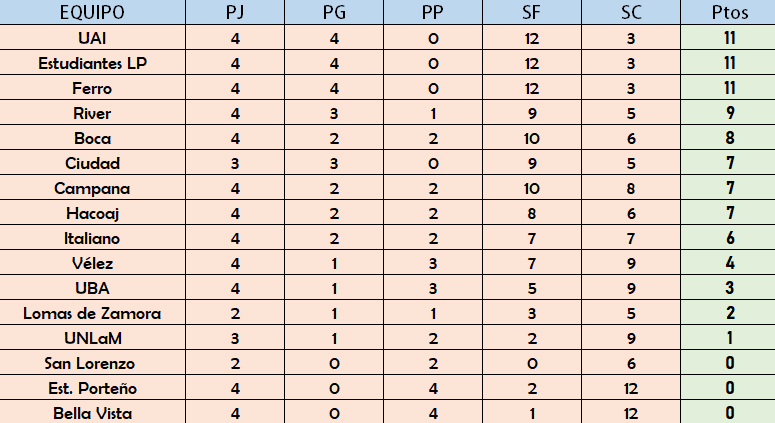
Task: Click the Estudiantes LP team cell
Action: point(92,63)
